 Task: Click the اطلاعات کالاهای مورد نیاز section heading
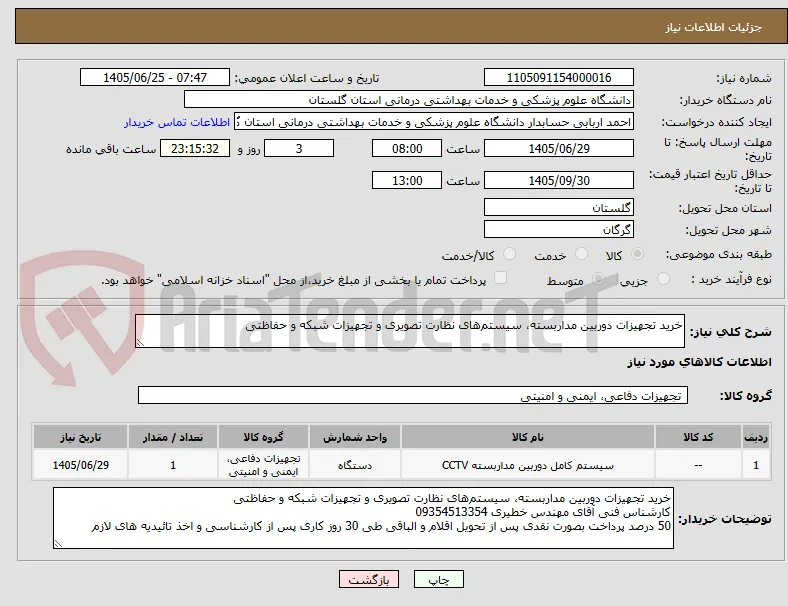coord(699,362)
